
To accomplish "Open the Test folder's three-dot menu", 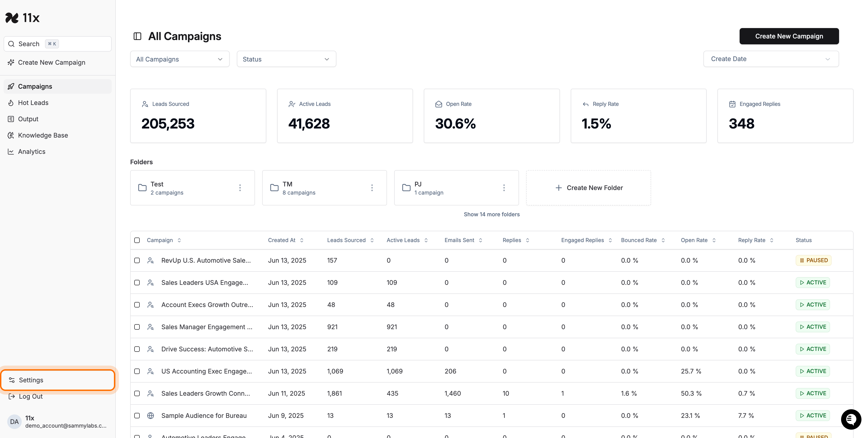I will point(240,188).
